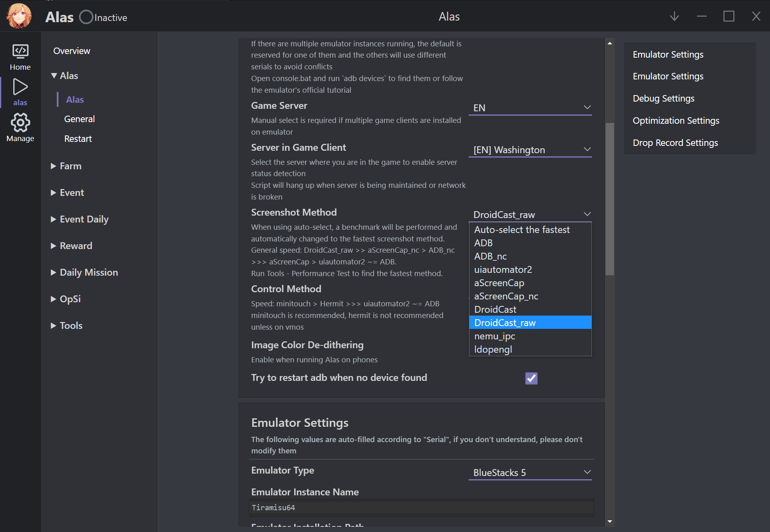Image resolution: width=770 pixels, height=532 pixels.
Task: Open the Game Server dropdown
Action: tap(530, 108)
